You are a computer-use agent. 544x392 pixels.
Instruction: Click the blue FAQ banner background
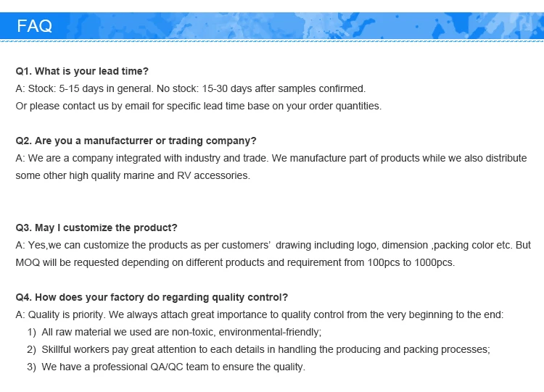(290, 26)
